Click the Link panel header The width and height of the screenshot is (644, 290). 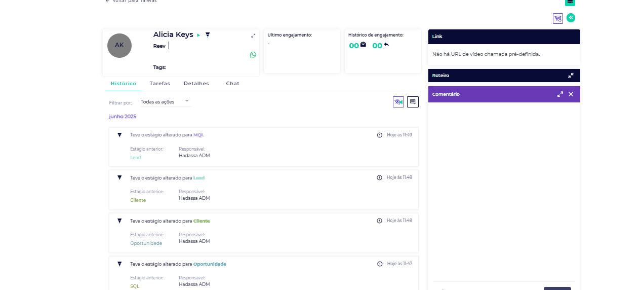point(504,37)
